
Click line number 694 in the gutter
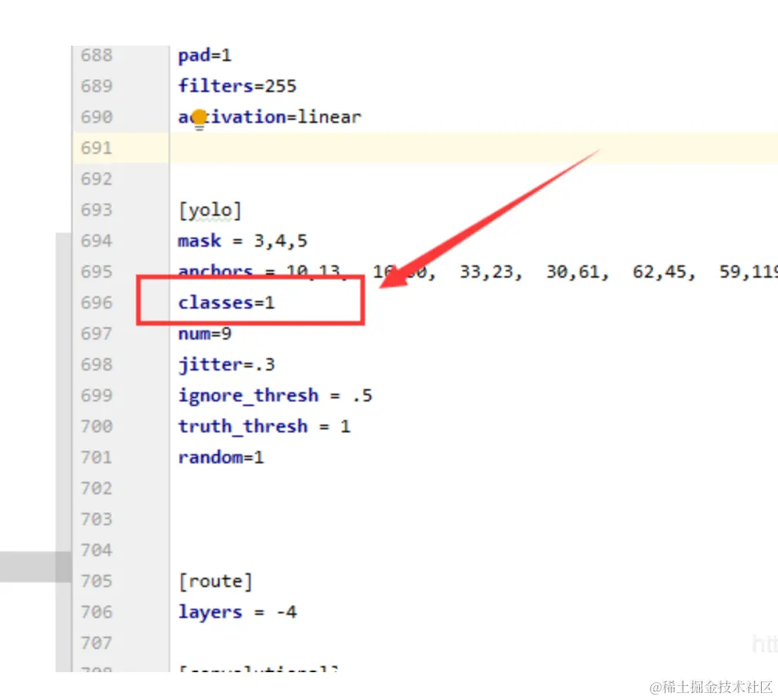pyautogui.click(x=97, y=241)
